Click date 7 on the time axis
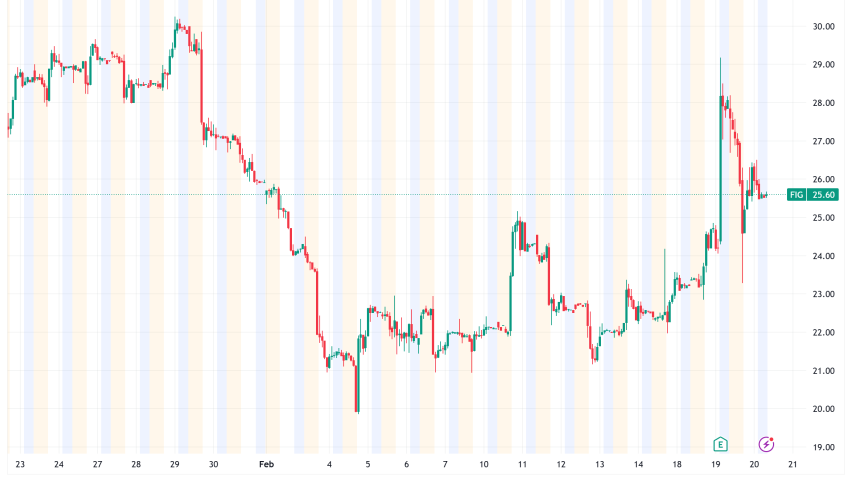 coord(445,465)
